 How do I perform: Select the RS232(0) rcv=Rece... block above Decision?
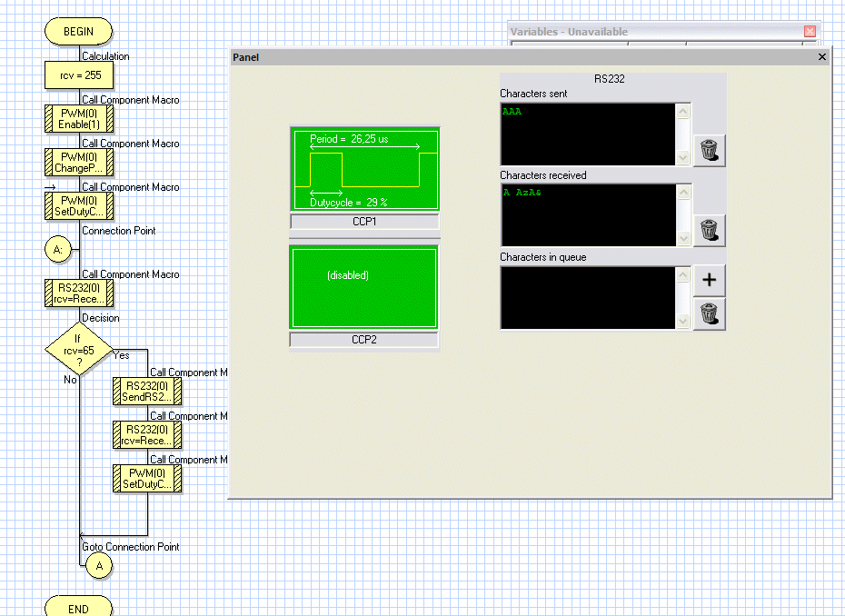[x=79, y=293]
